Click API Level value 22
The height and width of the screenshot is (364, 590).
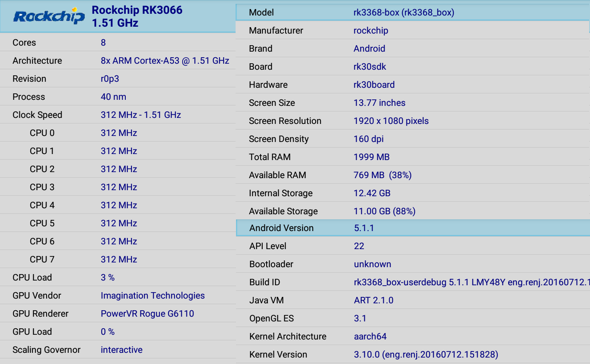click(x=359, y=246)
